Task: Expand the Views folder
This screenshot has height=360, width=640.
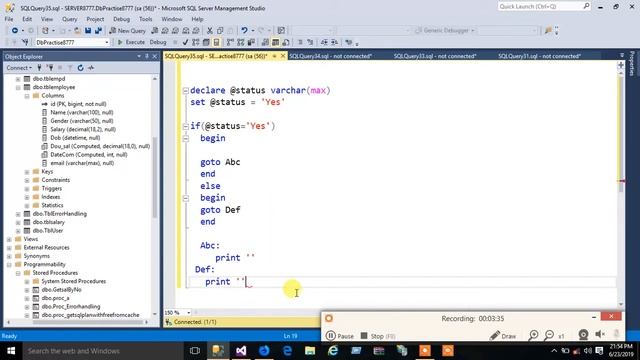Action: (9, 239)
